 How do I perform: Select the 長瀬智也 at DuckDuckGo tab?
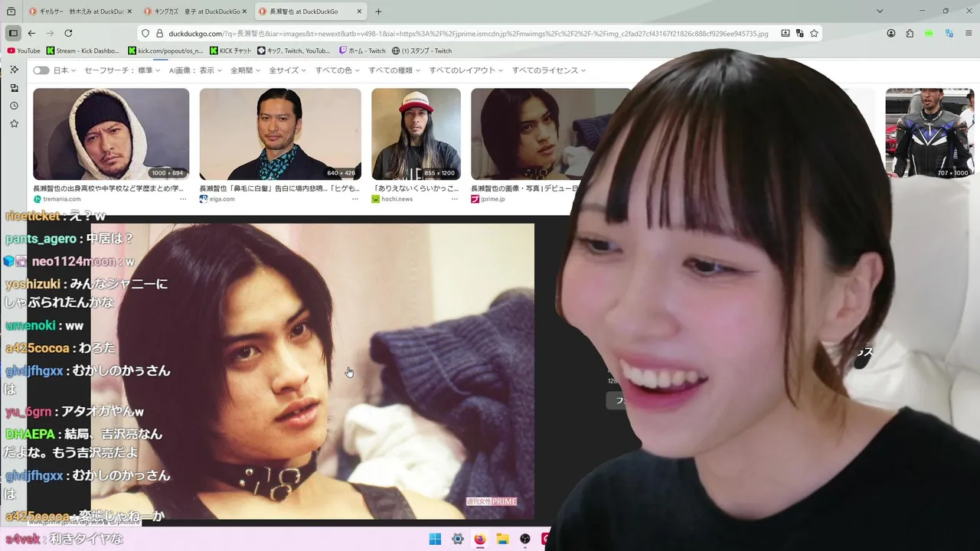pos(309,11)
